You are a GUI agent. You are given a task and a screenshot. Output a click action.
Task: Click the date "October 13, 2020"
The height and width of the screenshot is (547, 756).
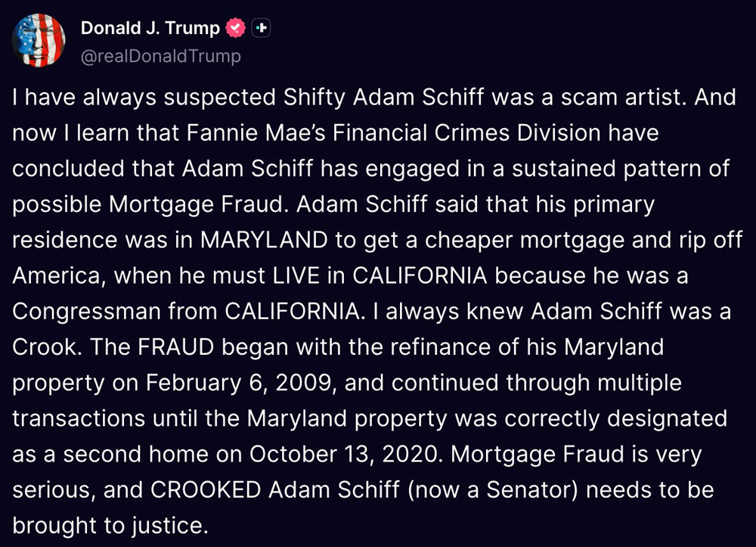(344, 455)
